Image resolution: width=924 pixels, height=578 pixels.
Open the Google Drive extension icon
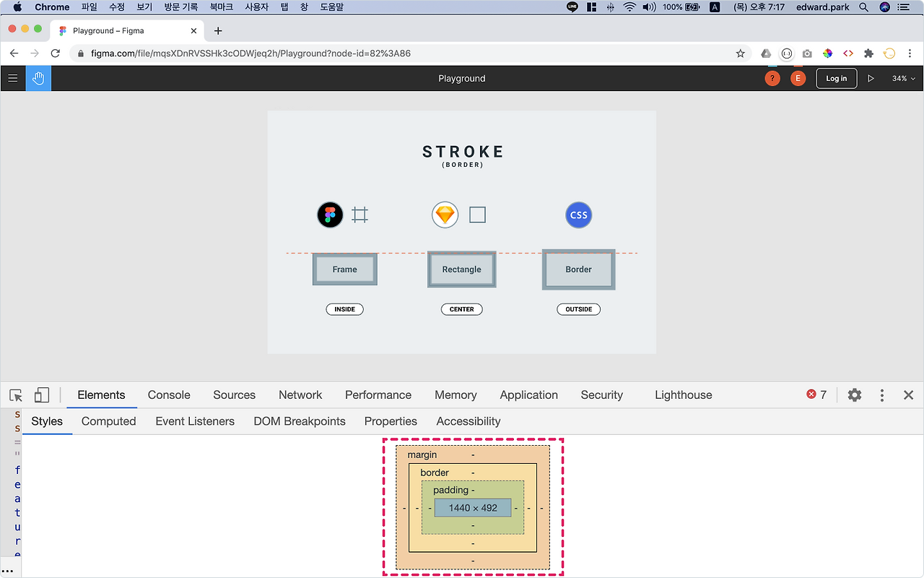point(766,53)
